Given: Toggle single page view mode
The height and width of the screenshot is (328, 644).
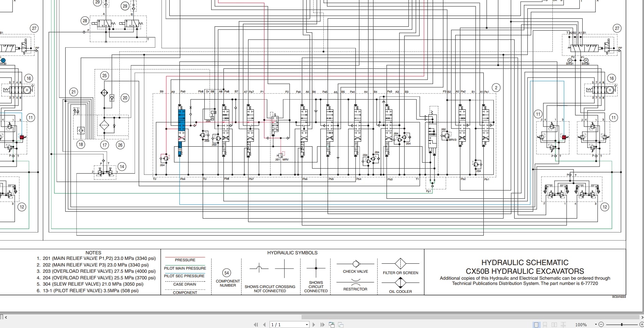Looking at the screenshot, I should (x=536, y=325).
